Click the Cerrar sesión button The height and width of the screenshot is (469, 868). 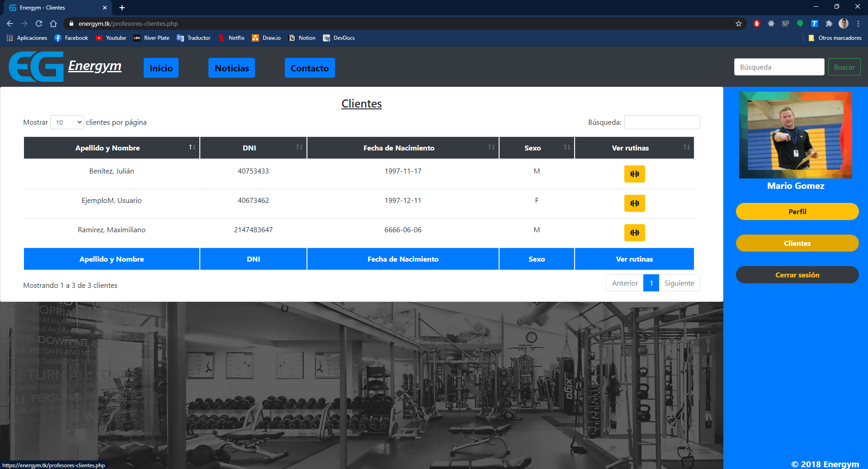797,275
